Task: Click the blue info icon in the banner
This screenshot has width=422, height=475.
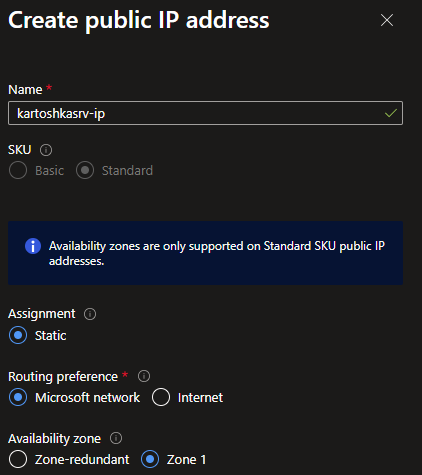Action: [x=33, y=246]
